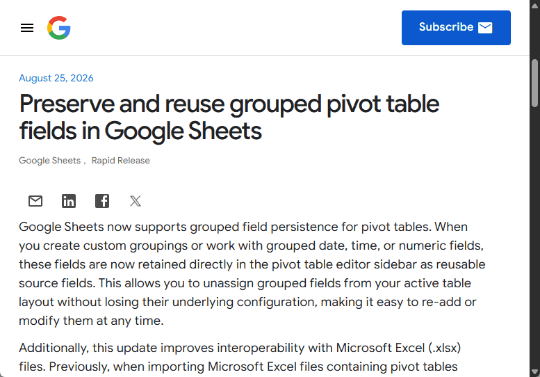Click the envelope icon inside Subscribe button
This screenshot has width=540, height=377.
[x=485, y=27]
